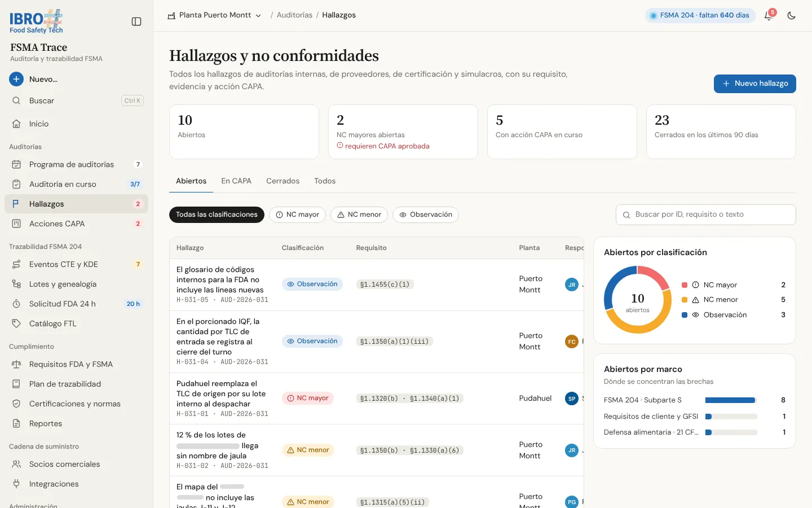Click the orange NC menor legend swatch
The width and height of the screenshot is (812, 508).
coord(685,300)
